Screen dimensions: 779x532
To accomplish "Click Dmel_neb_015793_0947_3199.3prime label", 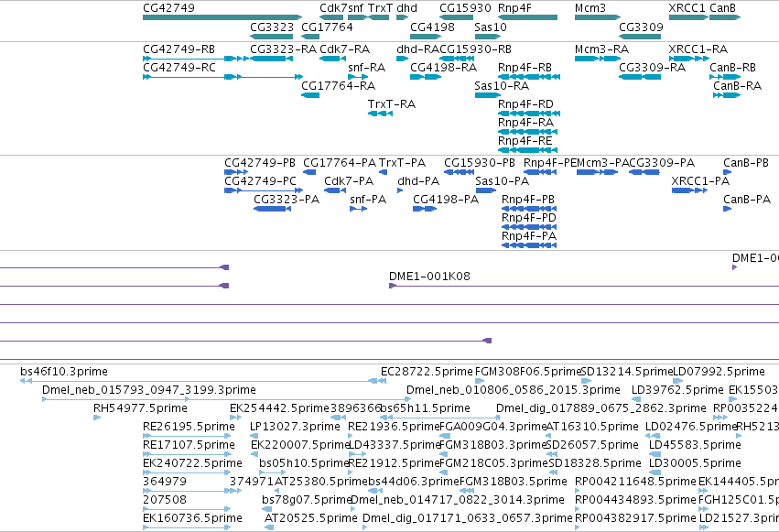I will click(x=148, y=390).
